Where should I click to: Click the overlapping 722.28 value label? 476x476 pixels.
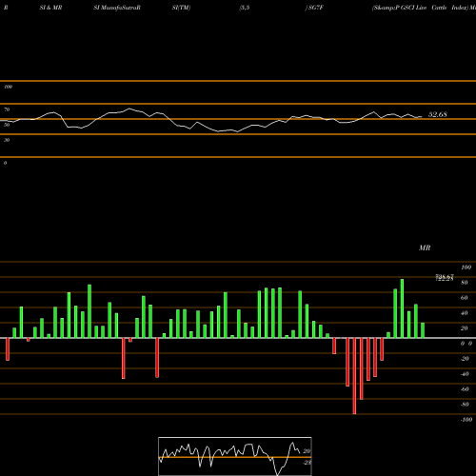point(445,278)
